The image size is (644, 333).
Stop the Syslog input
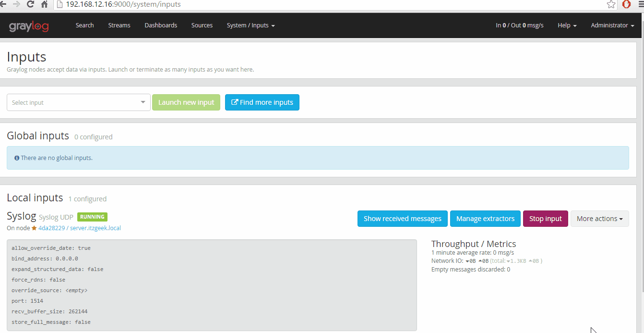tap(546, 219)
